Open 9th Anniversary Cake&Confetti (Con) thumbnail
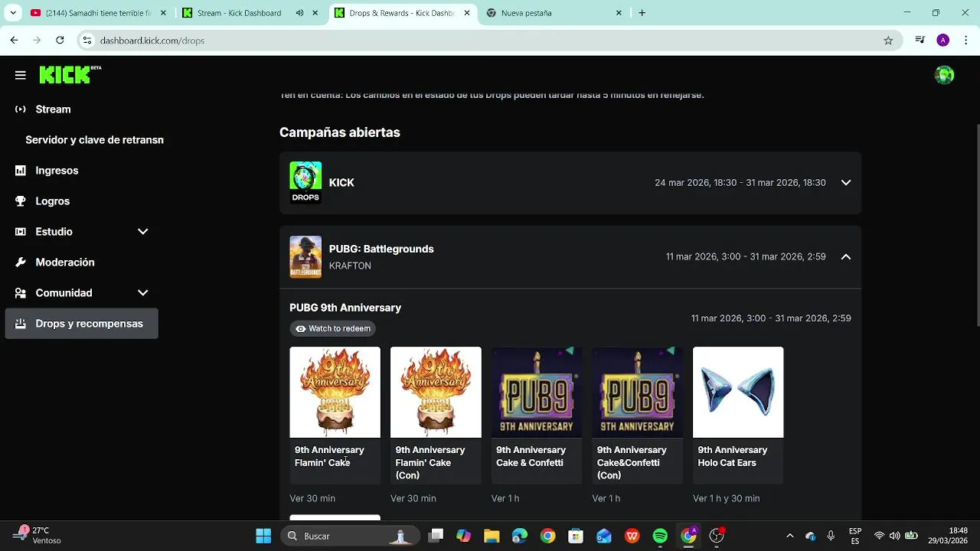The image size is (980, 551). pos(637,393)
